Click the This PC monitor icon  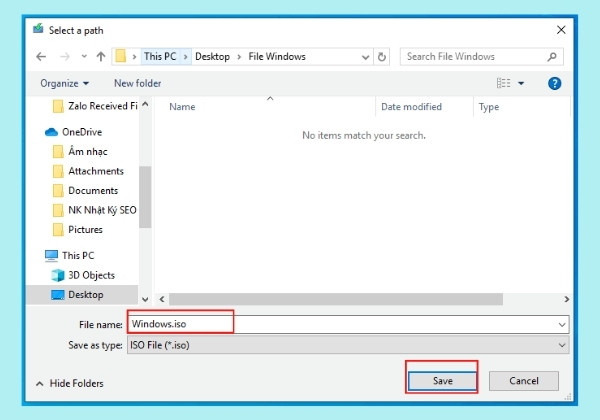point(51,256)
